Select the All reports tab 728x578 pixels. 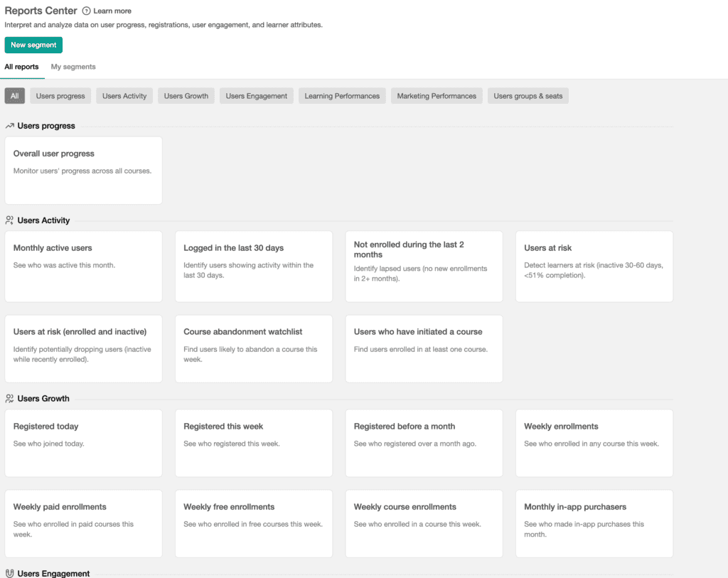coord(22,67)
